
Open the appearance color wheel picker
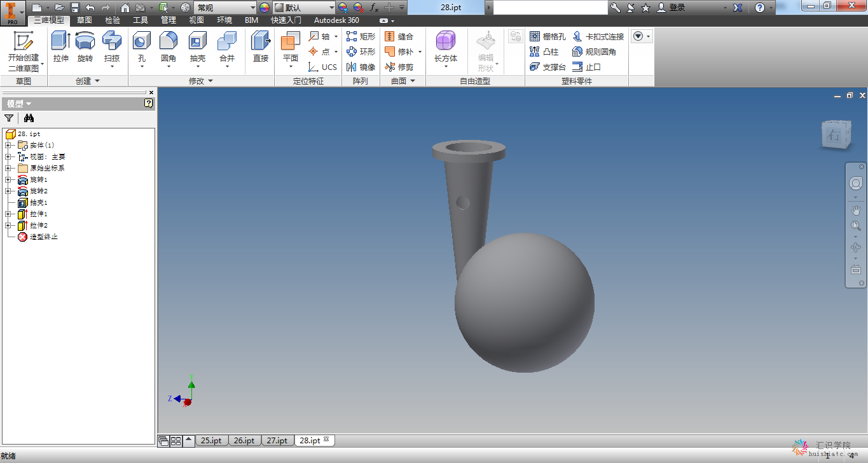(265, 8)
